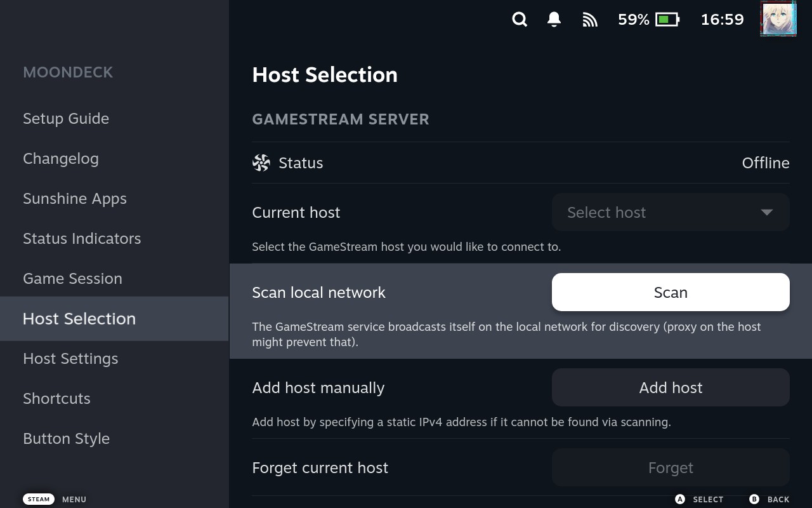Screen dimensions: 812x508
Task: Click the network signal icon
Action: [x=590, y=20]
